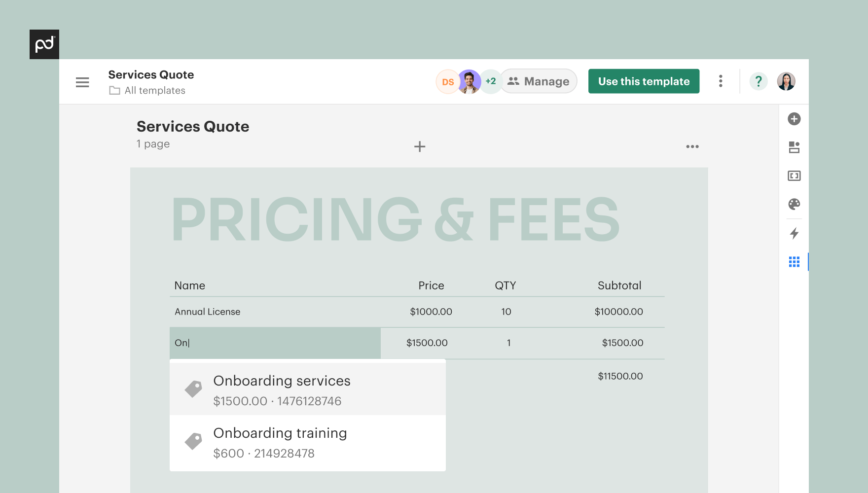This screenshot has height=493, width=868.
Task: Open the All templates breadcrumb
Action: (x=154, y=90)
